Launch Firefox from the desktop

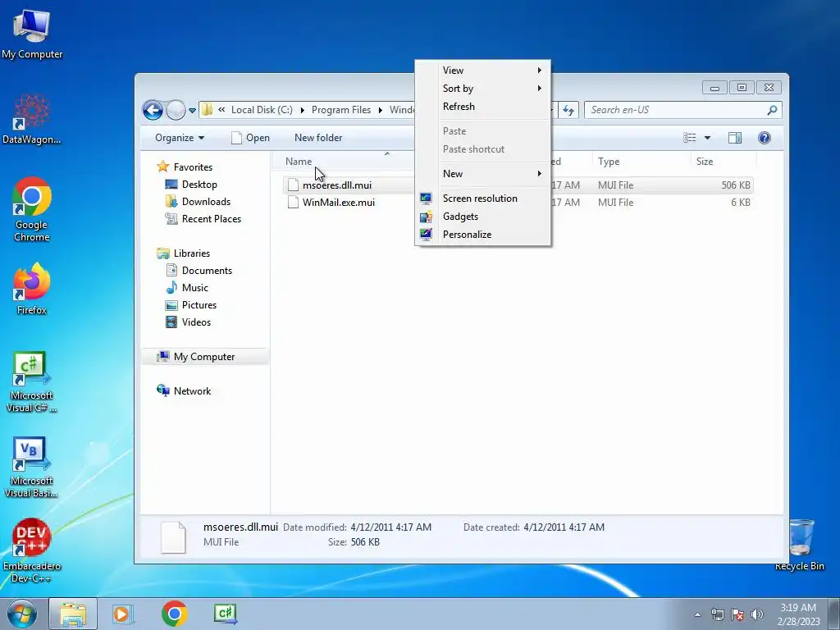point(32,288)
